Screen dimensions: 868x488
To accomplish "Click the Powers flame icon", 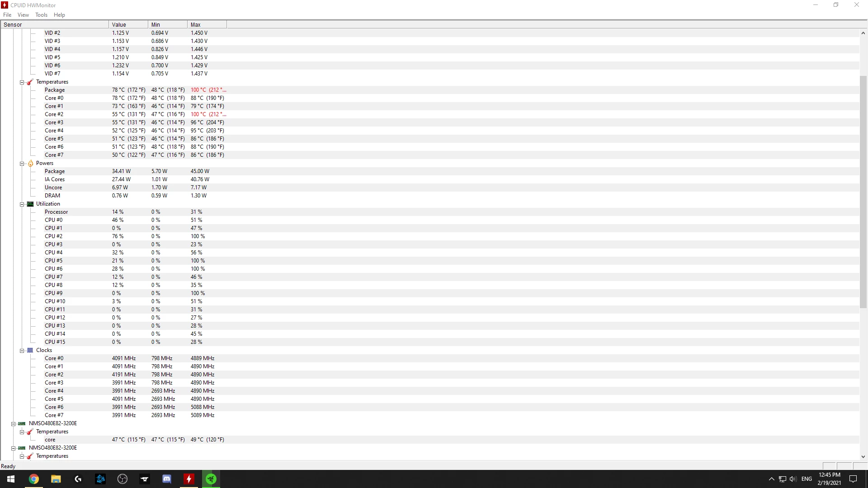I will pyautogui.click(x=30, y=164).
